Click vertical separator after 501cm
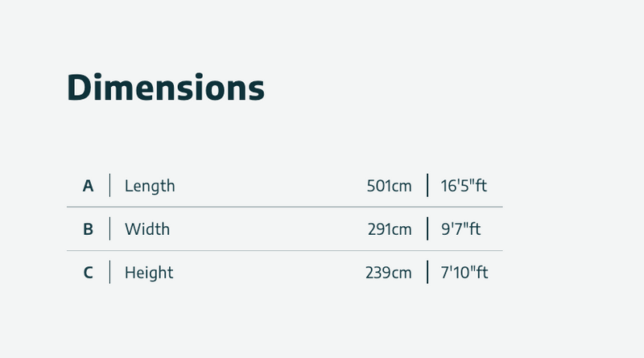This screenshot has width=644, height=358. [x=427, y=186]
